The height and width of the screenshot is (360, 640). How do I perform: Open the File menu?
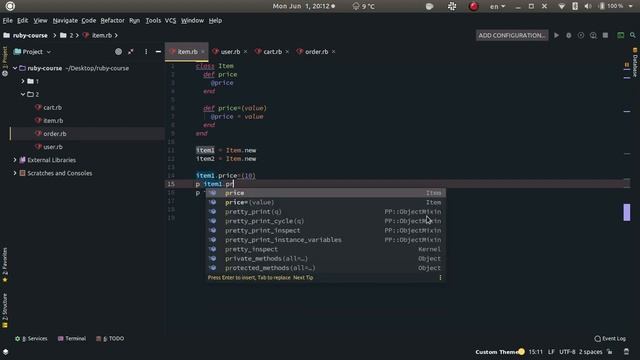point(7,20)
